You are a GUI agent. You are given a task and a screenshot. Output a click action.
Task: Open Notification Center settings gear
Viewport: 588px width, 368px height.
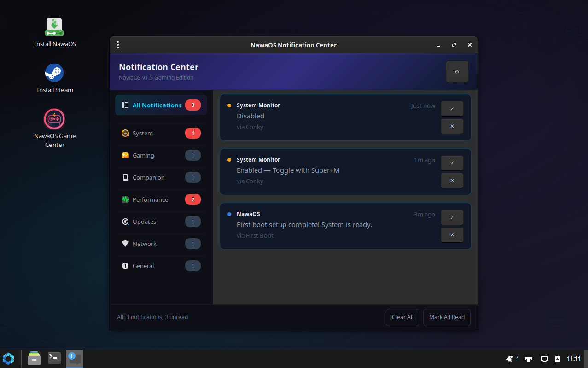point(457,71)
